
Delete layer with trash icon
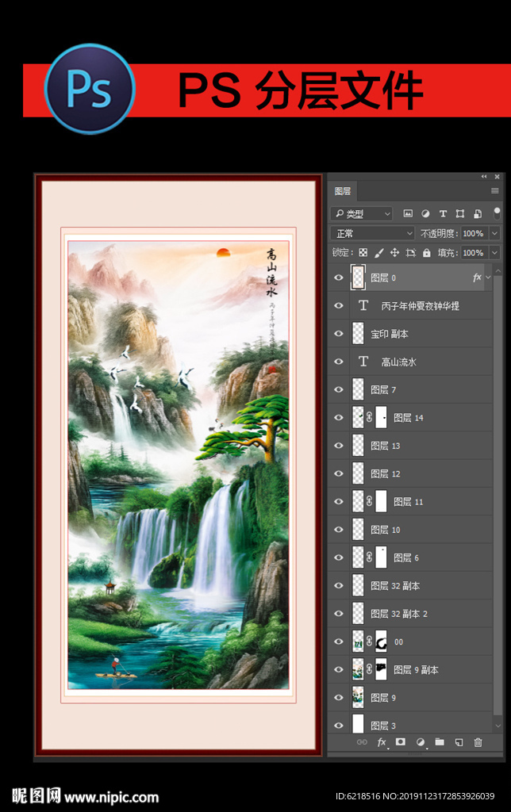click(478, 742)
